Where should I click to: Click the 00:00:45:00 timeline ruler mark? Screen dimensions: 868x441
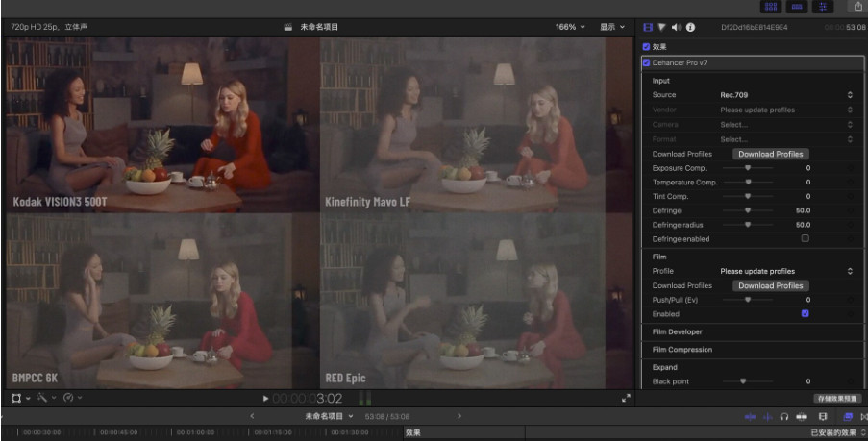click(118, 432)
